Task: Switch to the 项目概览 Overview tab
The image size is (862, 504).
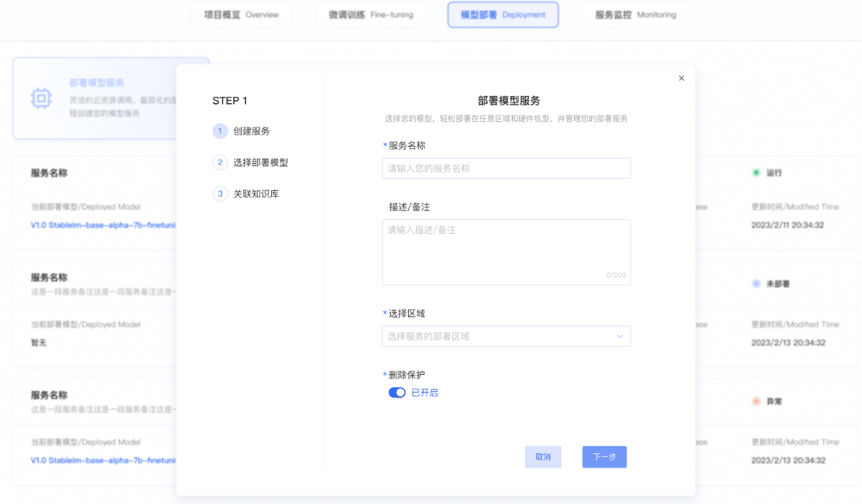Action: pos(241,15)
